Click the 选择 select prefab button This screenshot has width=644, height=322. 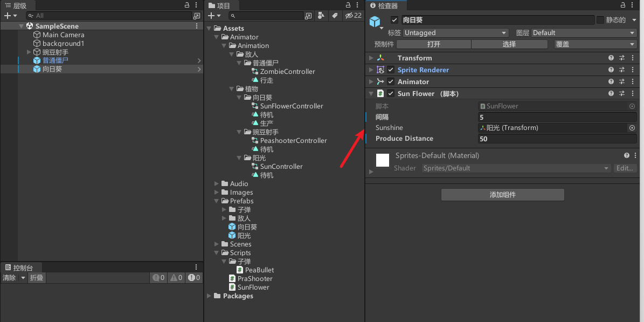(x=509, y=44)
